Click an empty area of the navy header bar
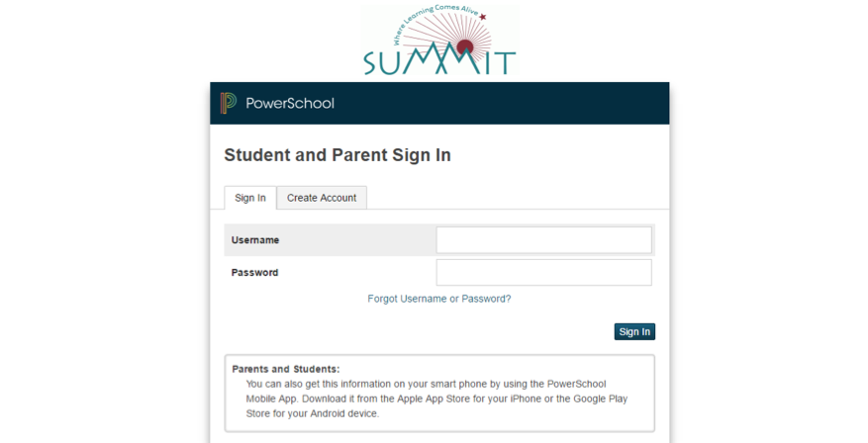This screenshot has width=868, height=443. [x=498, y=104]
